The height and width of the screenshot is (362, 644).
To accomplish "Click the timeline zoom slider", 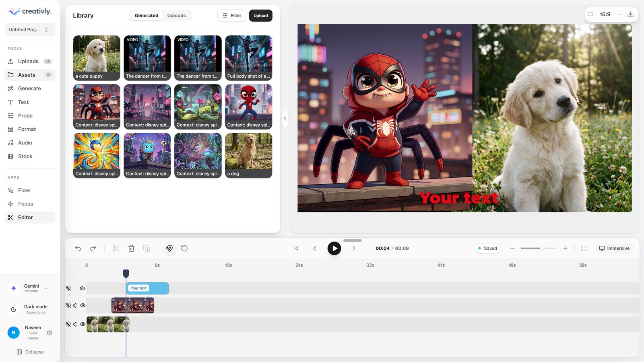I will [x=538, y=249].
